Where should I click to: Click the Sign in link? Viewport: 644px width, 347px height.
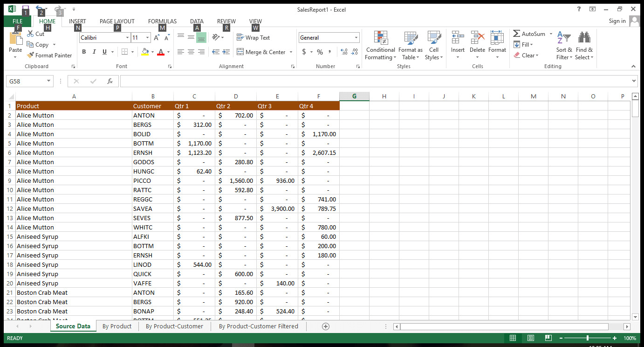pos(617,21)
